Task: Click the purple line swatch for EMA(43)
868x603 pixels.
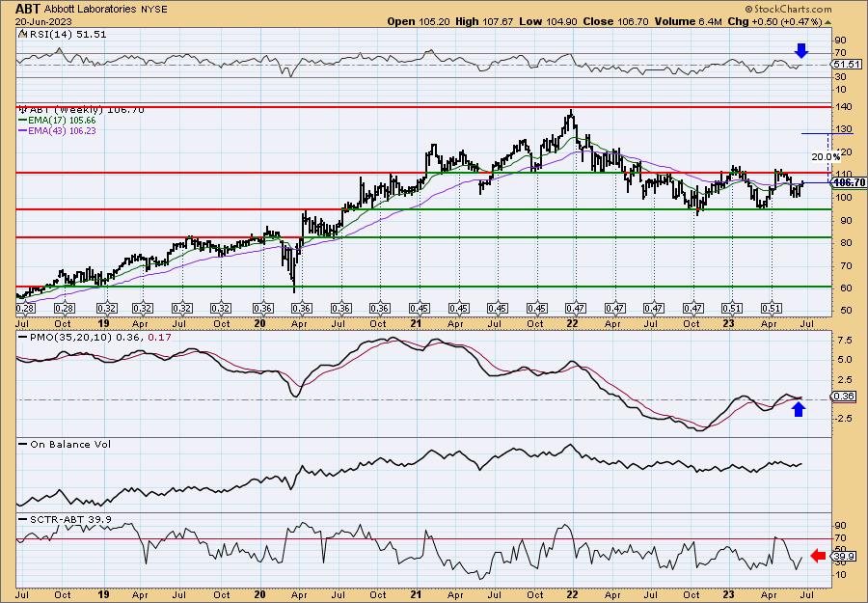Action: tap(23, 130)
